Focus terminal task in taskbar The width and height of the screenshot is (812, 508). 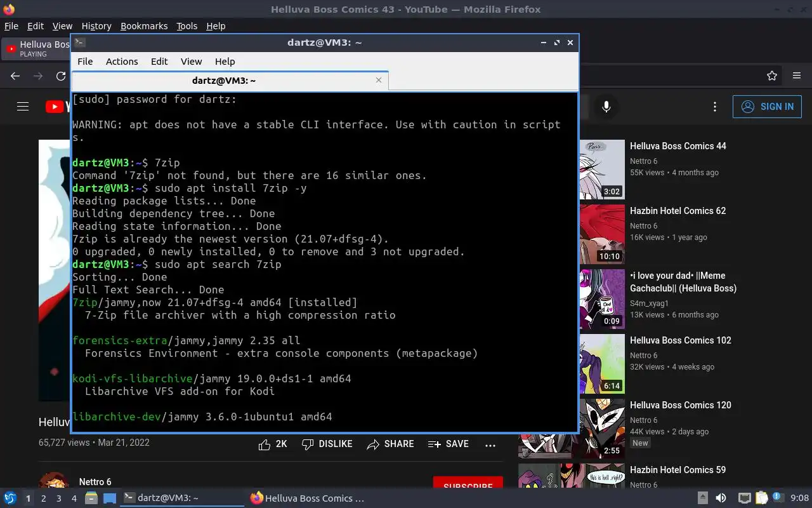(x=182, y=498)
